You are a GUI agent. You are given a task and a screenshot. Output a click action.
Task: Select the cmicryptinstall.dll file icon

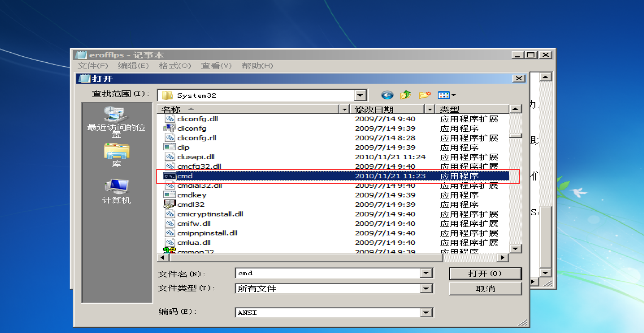click(170, 214)
